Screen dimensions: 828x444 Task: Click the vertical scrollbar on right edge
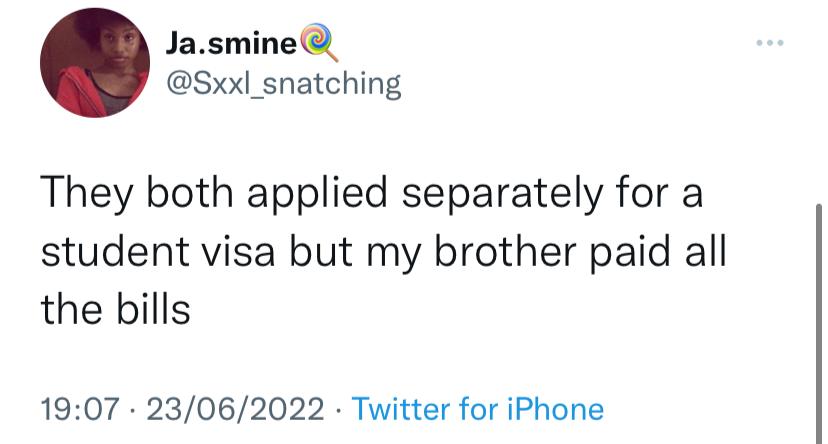pos(819,323)
